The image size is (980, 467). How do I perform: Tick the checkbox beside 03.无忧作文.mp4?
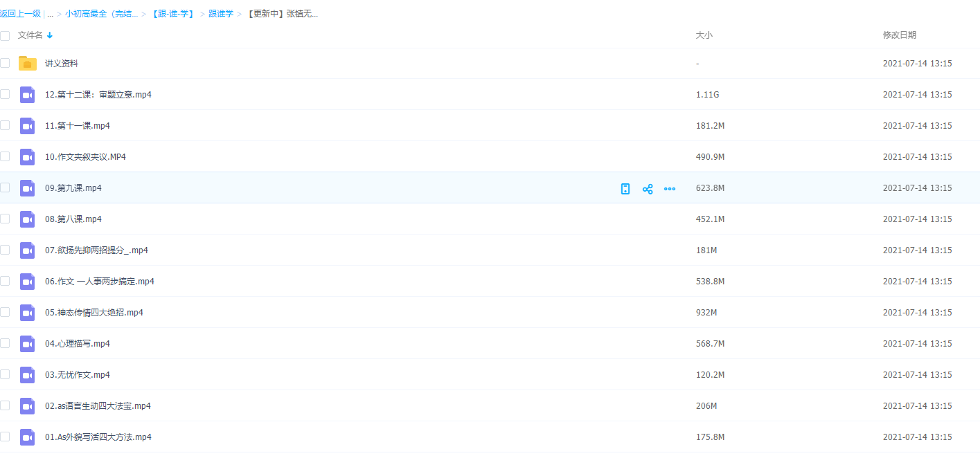coord(6,374)
